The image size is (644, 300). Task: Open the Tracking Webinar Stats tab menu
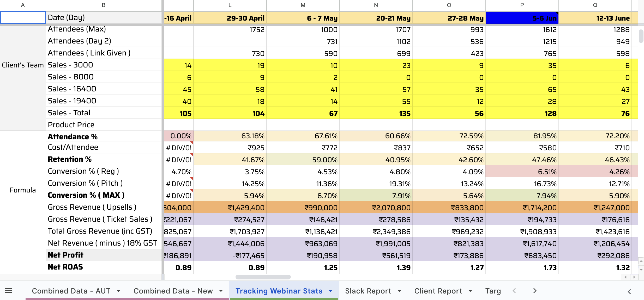(x=330, y=291)
